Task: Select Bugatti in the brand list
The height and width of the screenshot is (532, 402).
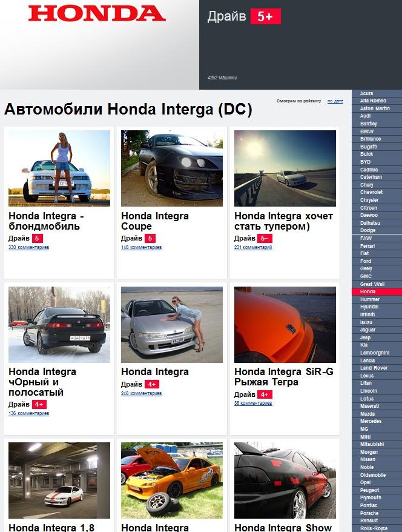Action: pos(369,147)
